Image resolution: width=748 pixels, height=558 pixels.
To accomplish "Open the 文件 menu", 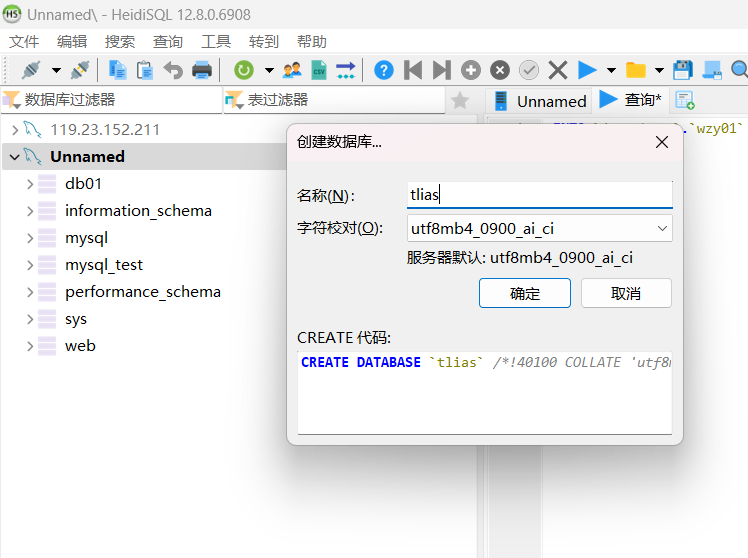I will pos(24,41).
